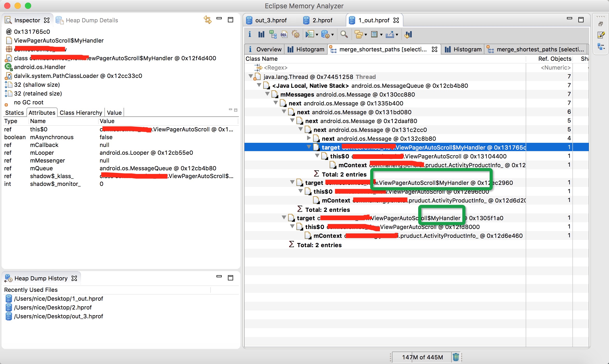Click the Restore icon in the right trim
The height and width of the screenshot is (364, 609).
[601, 24]
